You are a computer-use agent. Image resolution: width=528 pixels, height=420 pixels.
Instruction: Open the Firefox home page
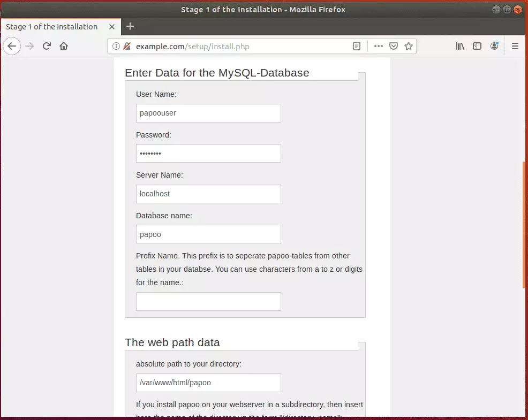pyautogui.click(x=64, y=46)
